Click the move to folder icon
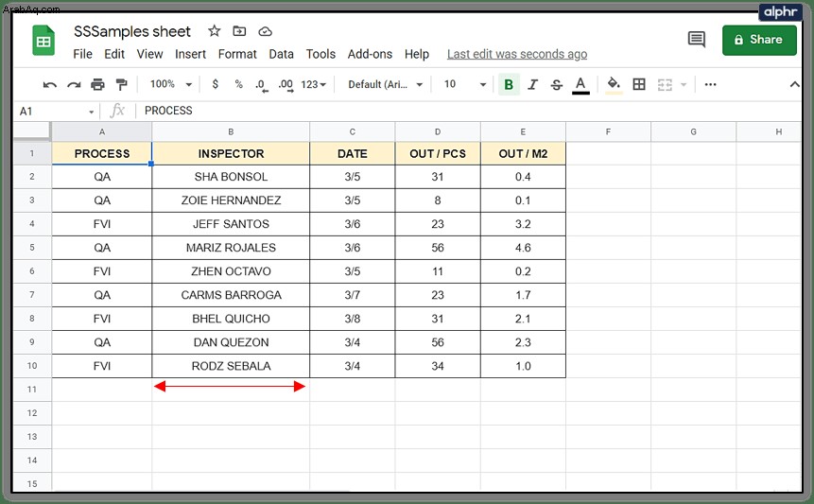 point(239,31)
